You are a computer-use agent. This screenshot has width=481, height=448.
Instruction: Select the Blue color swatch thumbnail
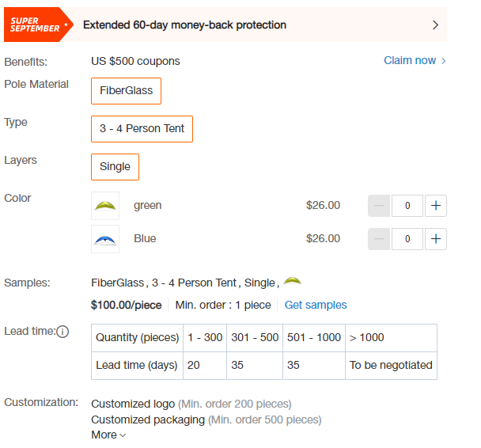point(105,239)
